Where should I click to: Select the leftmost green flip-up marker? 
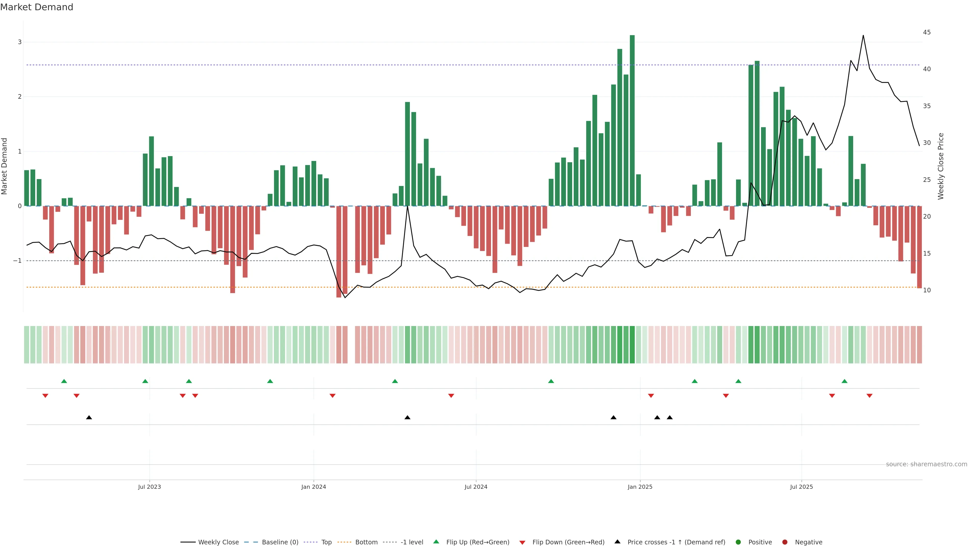tap(64, 381)
